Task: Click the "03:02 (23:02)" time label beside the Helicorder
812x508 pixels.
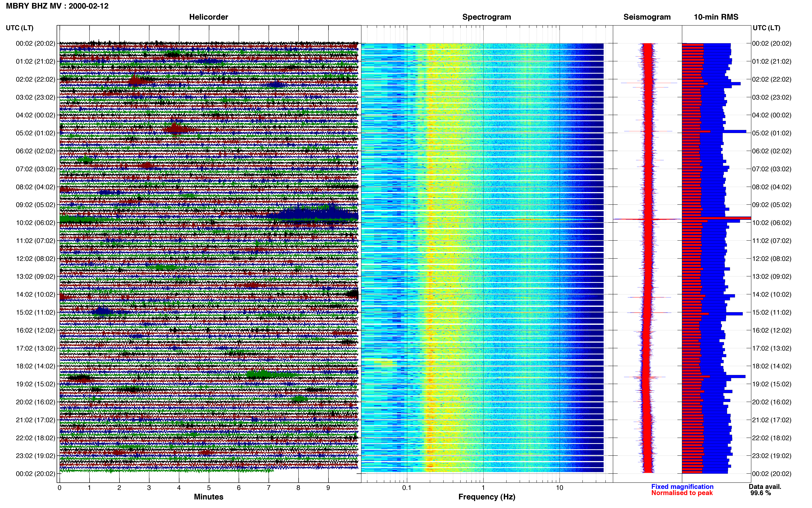Action: tap(35, 97)
